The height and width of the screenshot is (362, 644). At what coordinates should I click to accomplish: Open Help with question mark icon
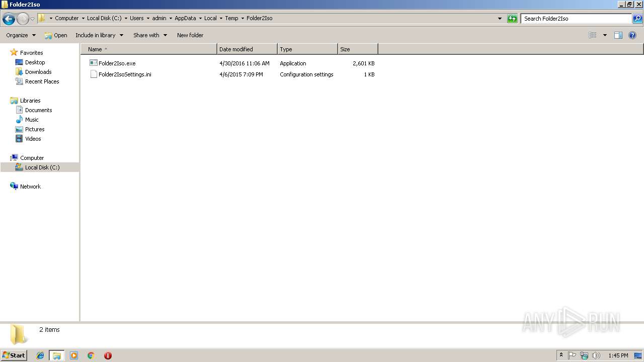click(632, 35)
